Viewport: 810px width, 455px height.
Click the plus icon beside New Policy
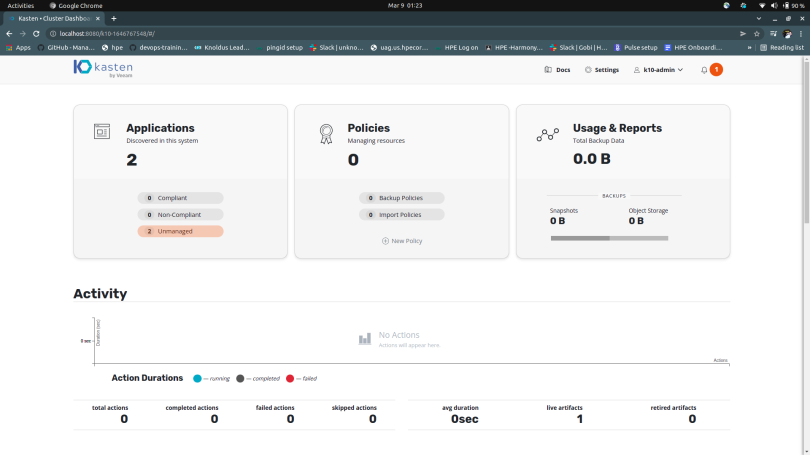pyautogui.click(x=385, y=241)
